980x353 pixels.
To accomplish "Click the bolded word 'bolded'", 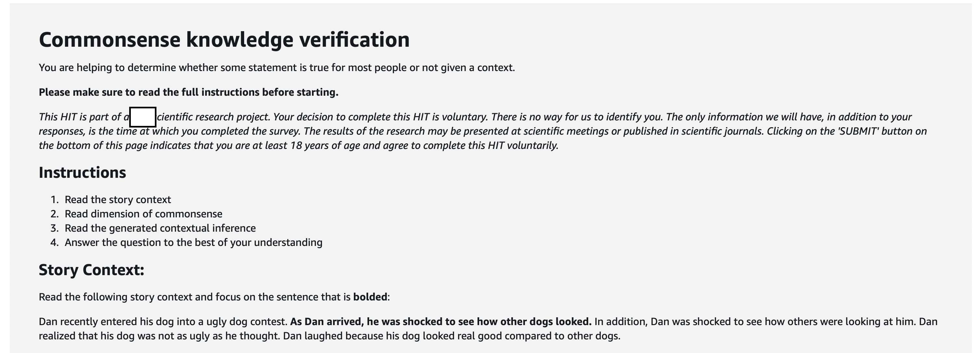I will point(370,297).
